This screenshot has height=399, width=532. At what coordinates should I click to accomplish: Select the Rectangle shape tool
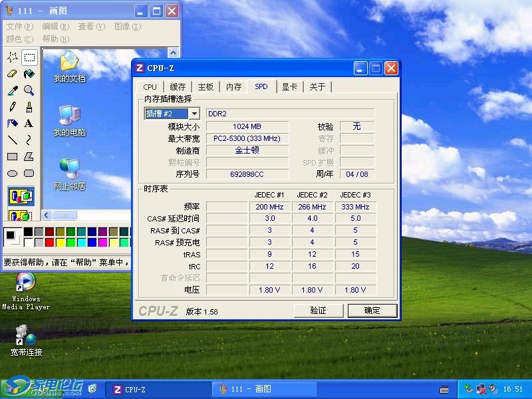(x=13, y=156)
